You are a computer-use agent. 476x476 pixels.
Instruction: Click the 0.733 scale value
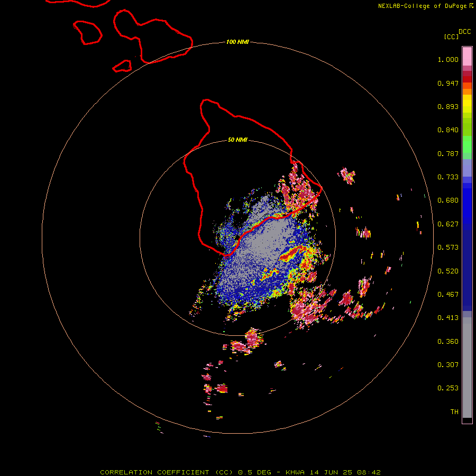pos(448,177)
